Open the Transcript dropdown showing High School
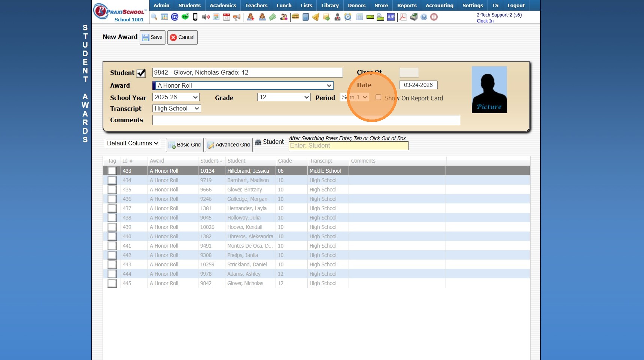This screenshot has height=360, width=644. tap(177, 108)
